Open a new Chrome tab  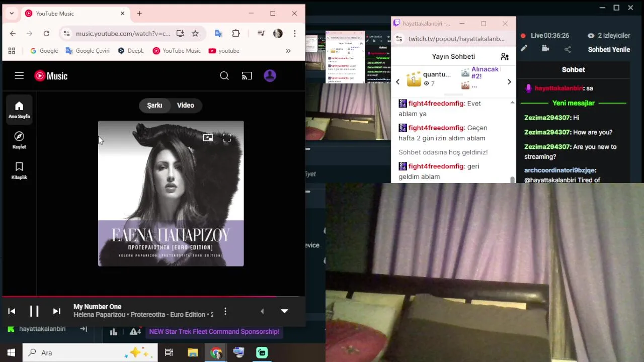(x=139, y=14)
